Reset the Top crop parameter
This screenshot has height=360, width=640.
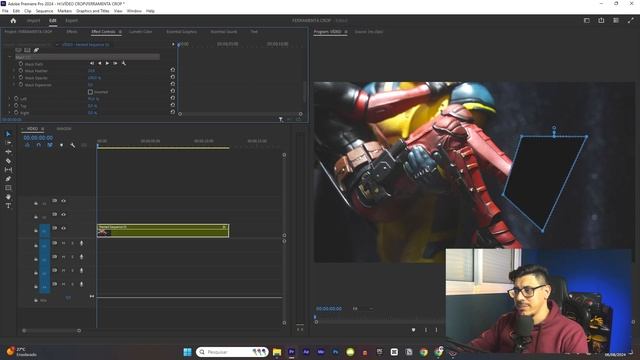(173, 105)
